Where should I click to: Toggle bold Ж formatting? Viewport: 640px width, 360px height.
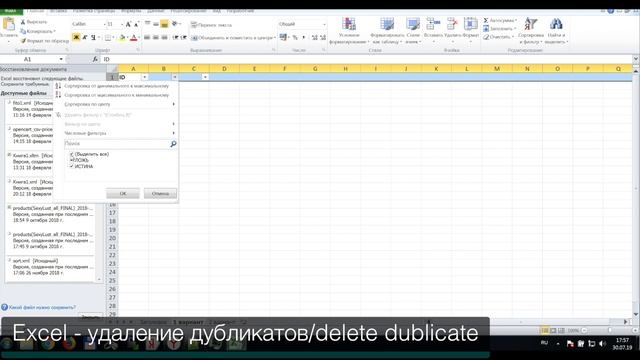click(x=76, y=38)
